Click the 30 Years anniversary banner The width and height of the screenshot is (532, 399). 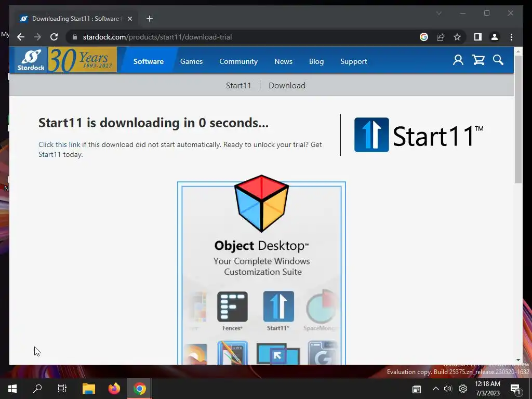tap(83, 60)
